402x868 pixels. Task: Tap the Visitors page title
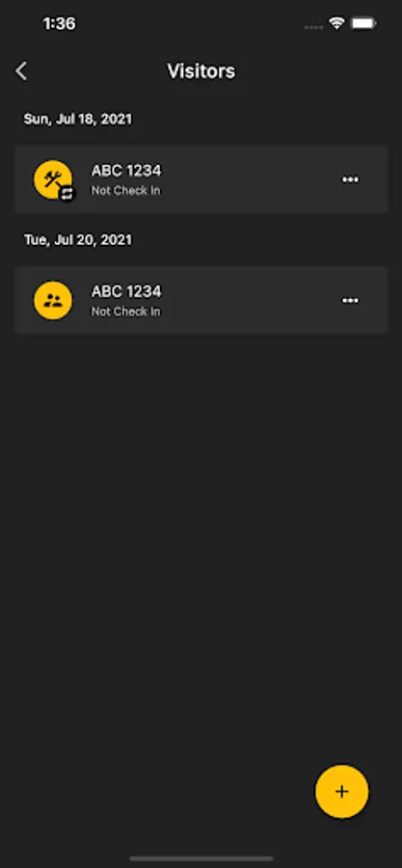201,70
